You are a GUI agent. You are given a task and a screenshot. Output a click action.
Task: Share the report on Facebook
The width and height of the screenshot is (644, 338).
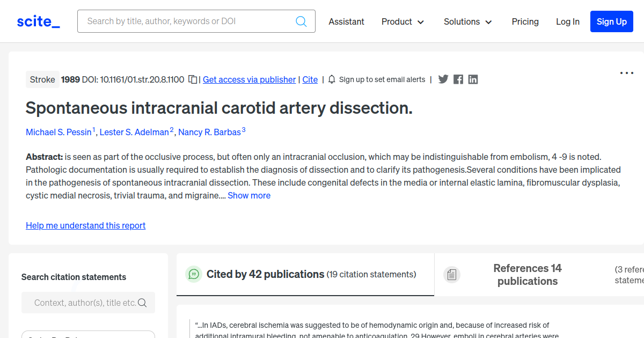[x=458, y=79]
